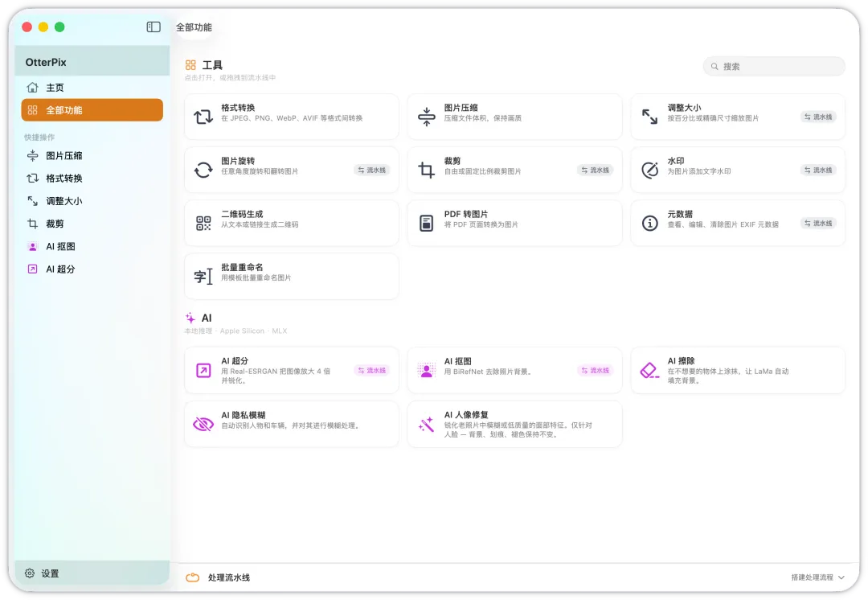Click the 调整大小 card's resize arrows icon
Viewport: 868px width, 600px height.
(649, 117)
